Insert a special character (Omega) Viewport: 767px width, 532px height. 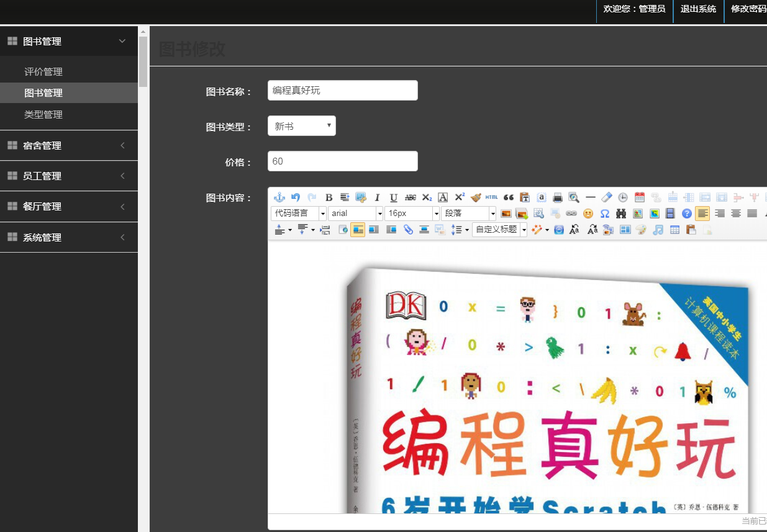pyautogui.click(x=605, y=214)
